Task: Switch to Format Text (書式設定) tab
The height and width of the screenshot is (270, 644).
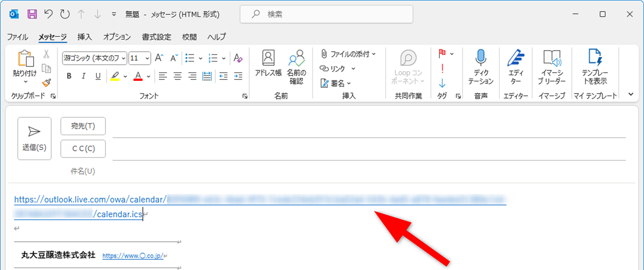Action: [157, 37]
